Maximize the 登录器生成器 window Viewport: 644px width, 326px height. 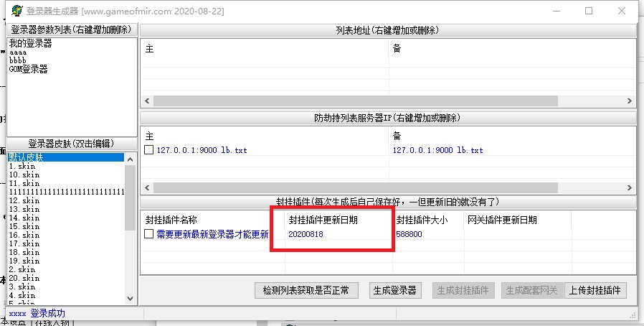coord(589,11)
